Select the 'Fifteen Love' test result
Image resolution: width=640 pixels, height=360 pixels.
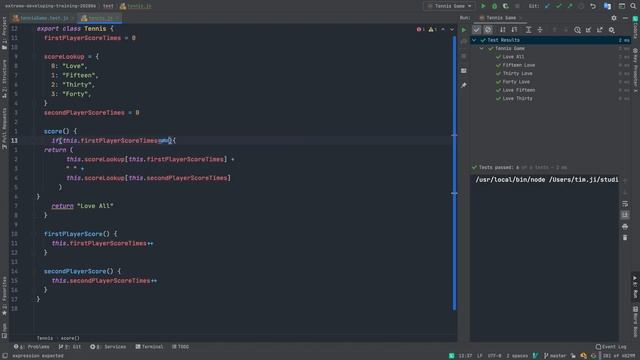click(518, 65)
